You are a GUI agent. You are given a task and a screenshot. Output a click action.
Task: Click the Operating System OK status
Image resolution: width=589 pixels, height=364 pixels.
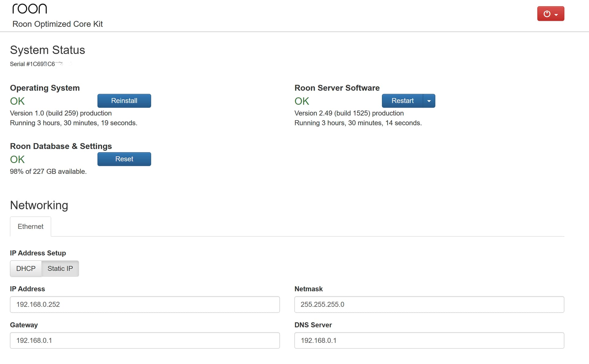click(x=17, y=101)
